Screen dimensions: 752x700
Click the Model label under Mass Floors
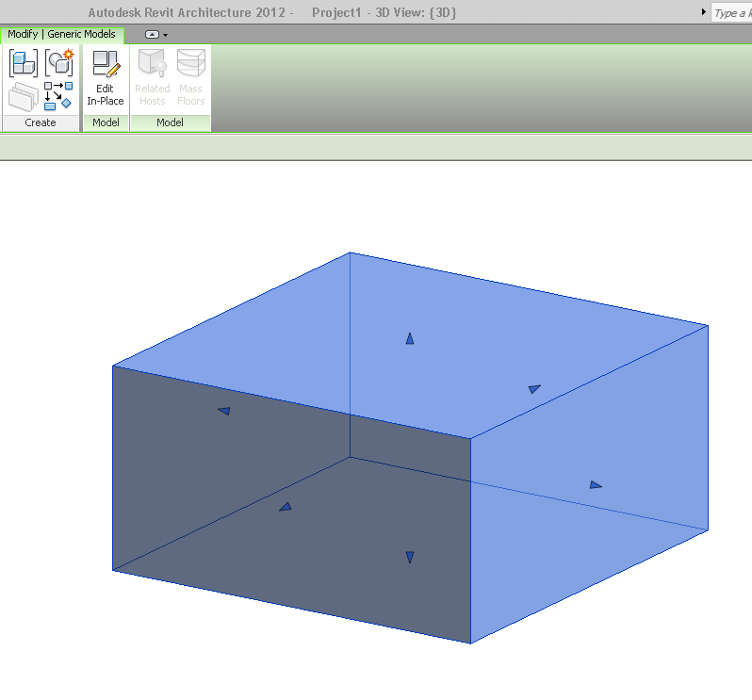pyautogui.click(x=171, y=122)
